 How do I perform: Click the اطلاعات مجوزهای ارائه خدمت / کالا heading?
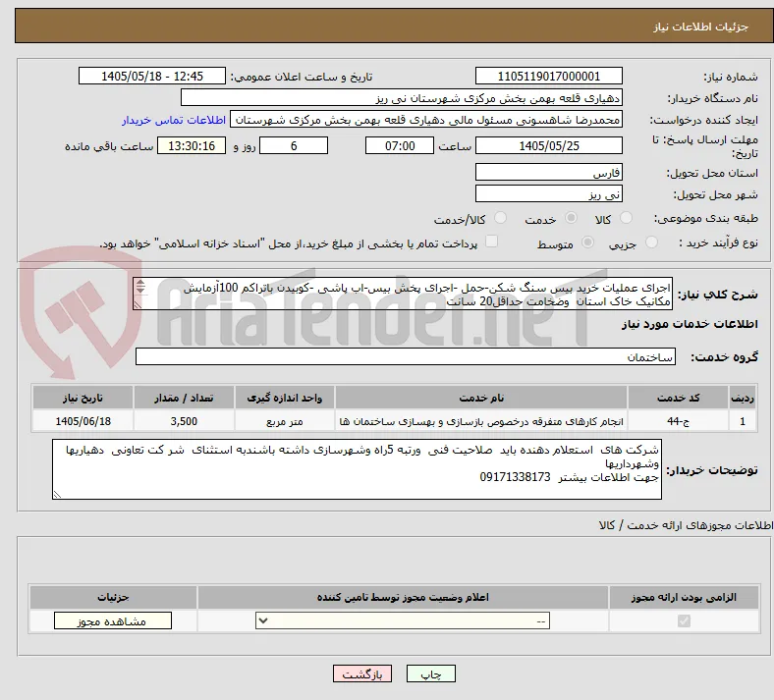pyautogui.click(x=686, y=526)
